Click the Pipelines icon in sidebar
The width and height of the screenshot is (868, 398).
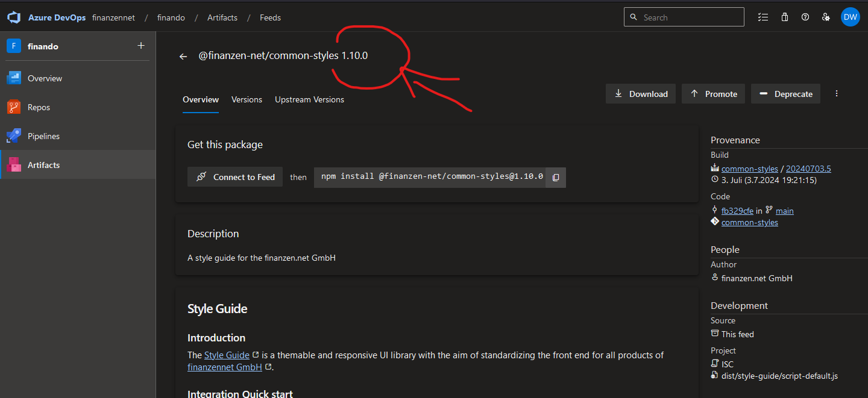point(14,136)
